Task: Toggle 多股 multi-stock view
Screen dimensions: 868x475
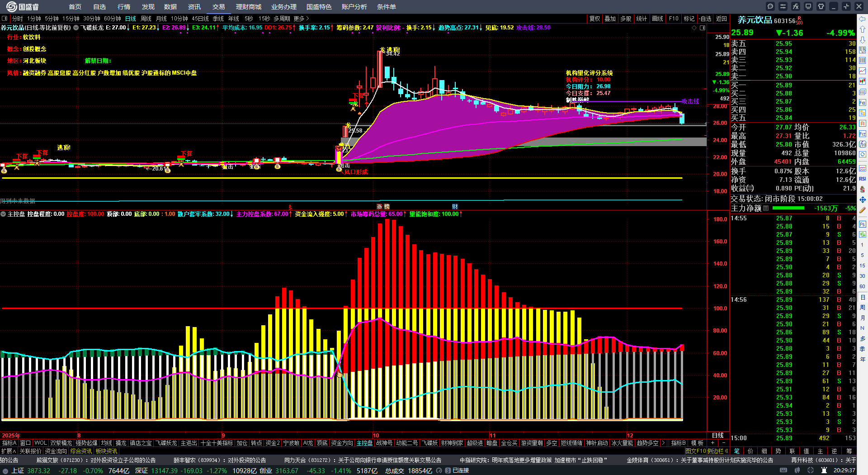Action: tap(626, 19)
